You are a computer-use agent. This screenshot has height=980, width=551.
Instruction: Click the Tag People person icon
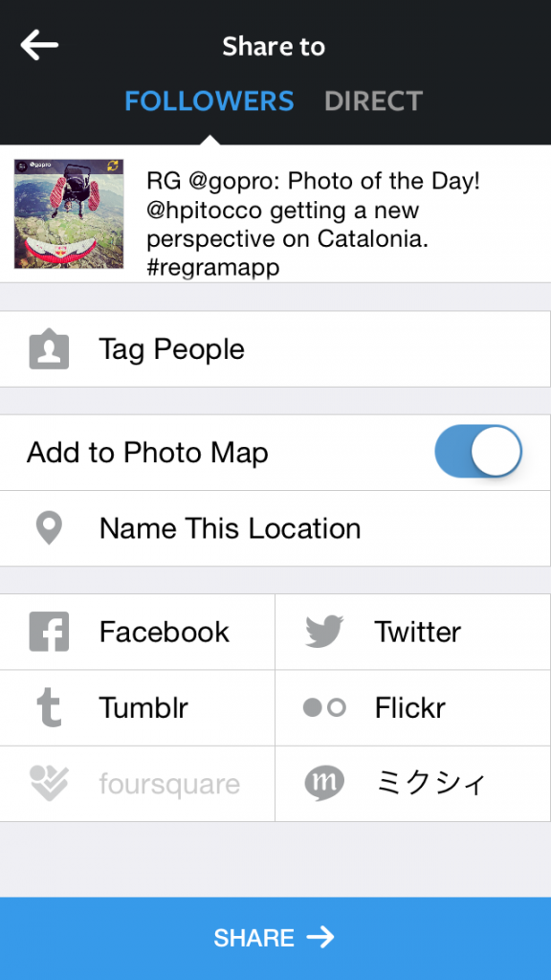coord(49,348)
